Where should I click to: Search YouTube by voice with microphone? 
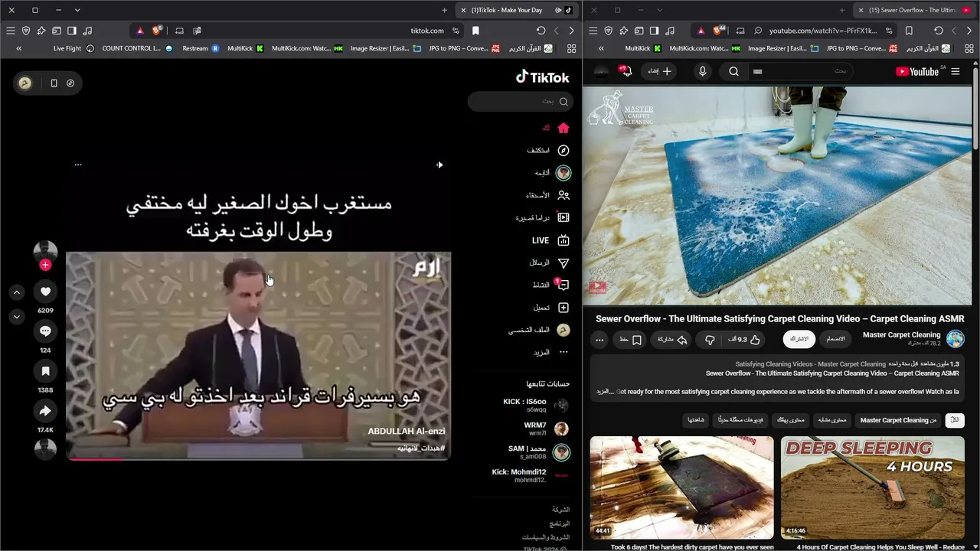tap(703, 71)
